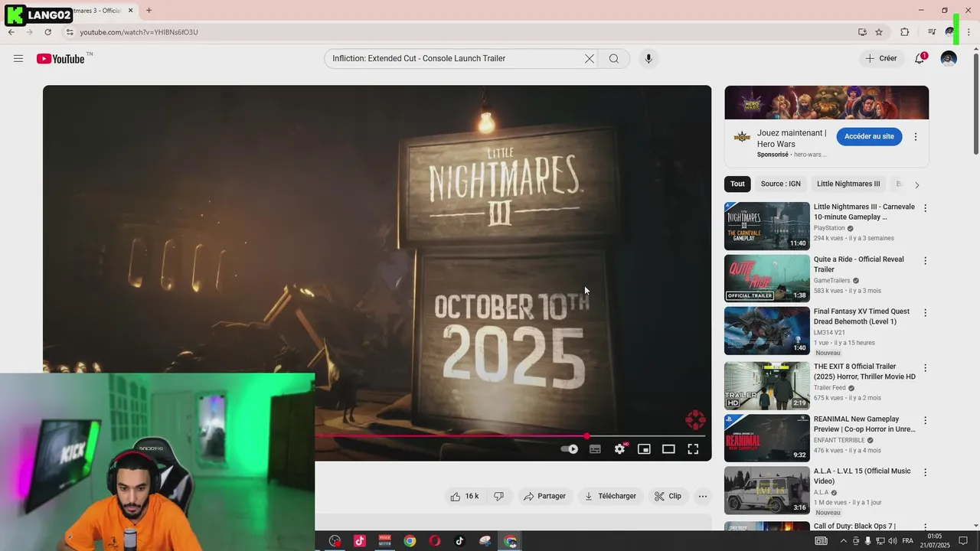This screenshot has height=551, width=980.
Task: Open the Créer upload button
Action: tap(881, 59)
